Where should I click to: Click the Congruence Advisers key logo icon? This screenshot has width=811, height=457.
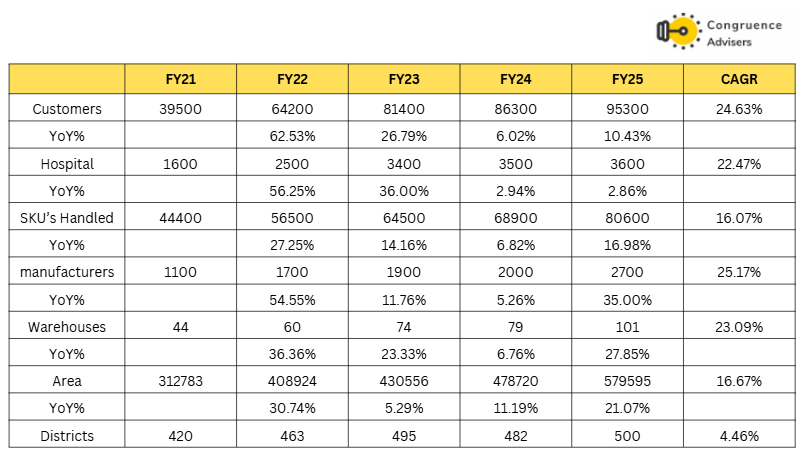675,31
